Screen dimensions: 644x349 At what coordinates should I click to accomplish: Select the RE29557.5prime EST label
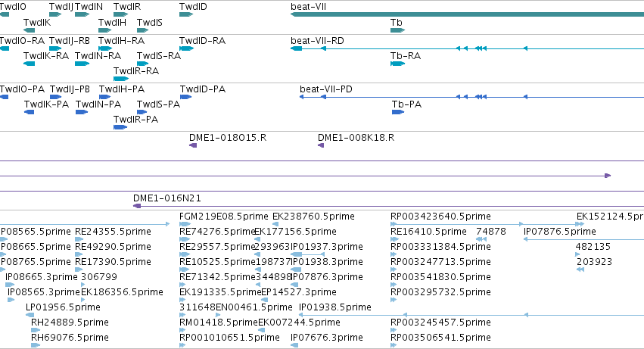pyautogui.click(x=218, y=247)
